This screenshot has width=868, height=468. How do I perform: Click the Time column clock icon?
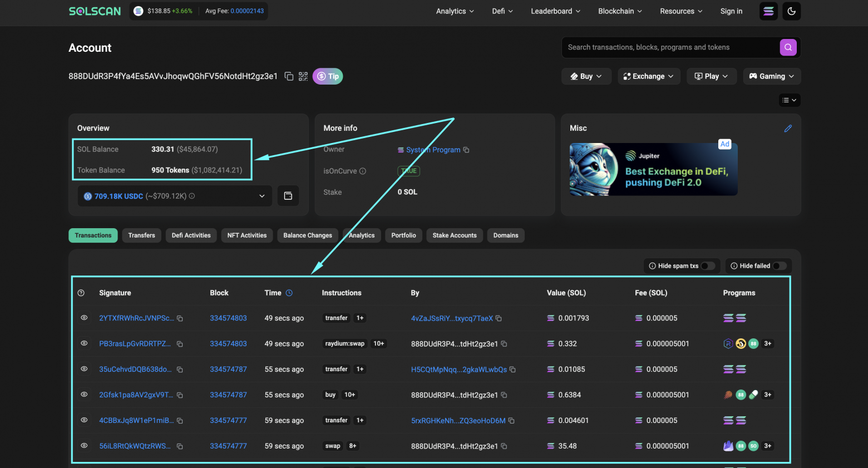click(x=289, y=293)
